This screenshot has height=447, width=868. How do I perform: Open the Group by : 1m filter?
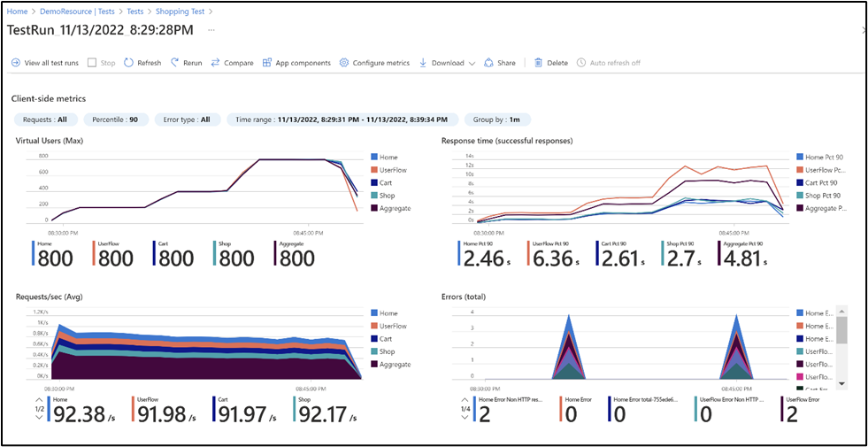(497, 119)
